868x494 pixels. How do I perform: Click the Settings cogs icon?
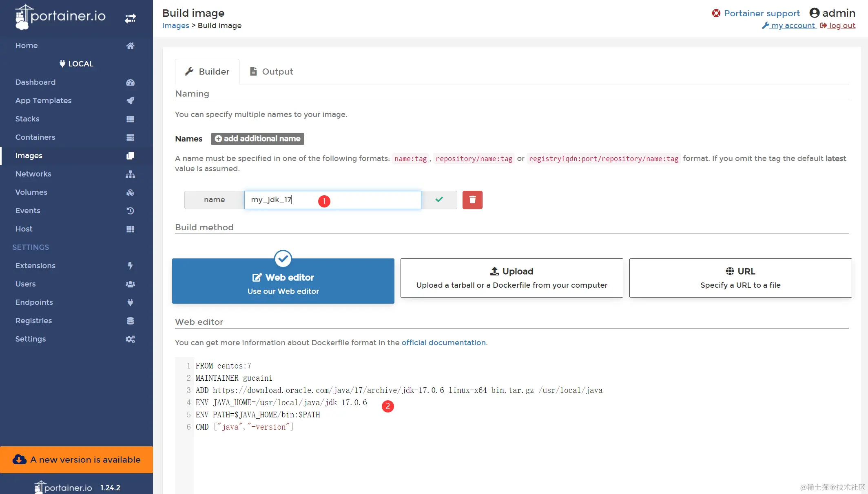[x=130, y=339]
